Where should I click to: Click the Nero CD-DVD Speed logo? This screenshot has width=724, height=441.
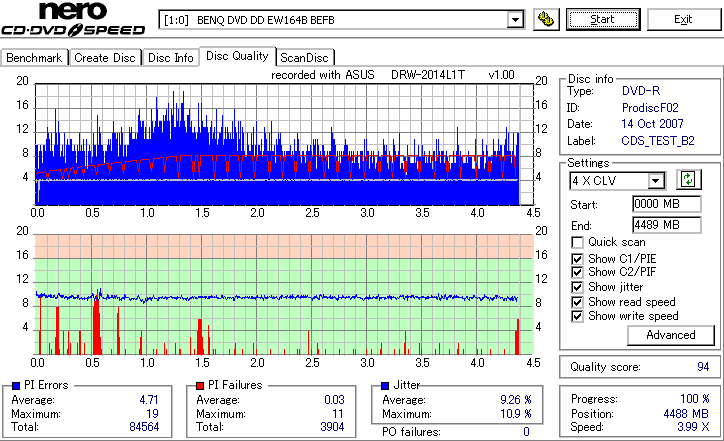tap(73, 19)
